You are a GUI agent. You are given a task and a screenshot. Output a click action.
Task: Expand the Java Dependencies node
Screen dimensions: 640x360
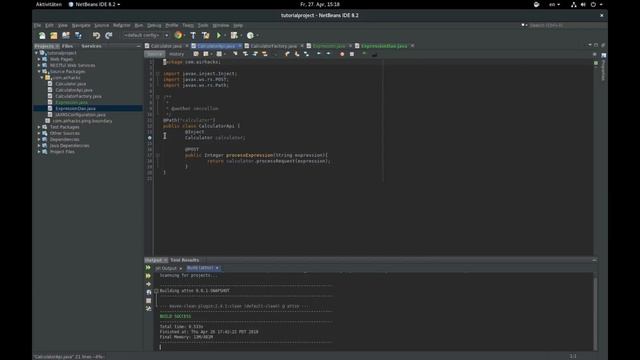pos(39,145)
